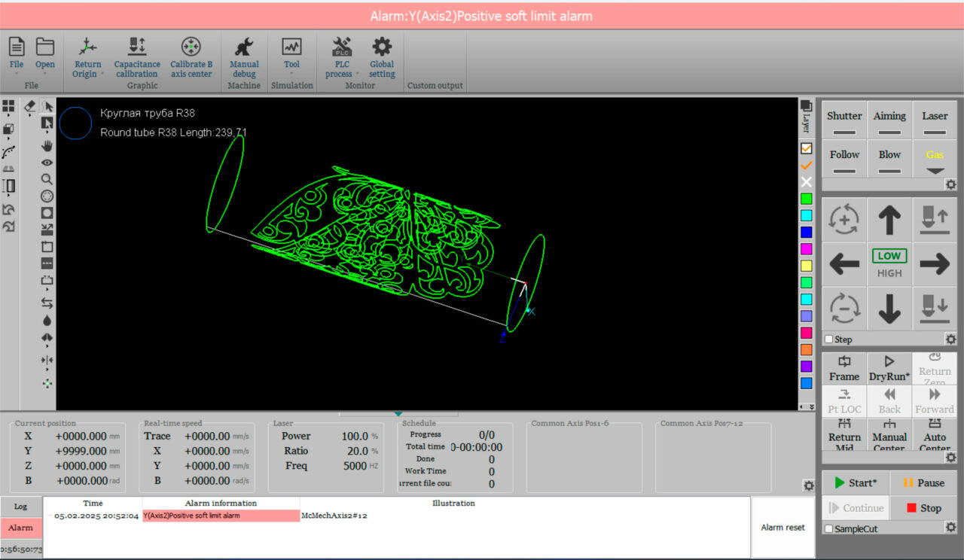The width and height of the screenshot is (964, 560).
Task: Click the redo curved arrow icon
Action: [x=9, y=226]
